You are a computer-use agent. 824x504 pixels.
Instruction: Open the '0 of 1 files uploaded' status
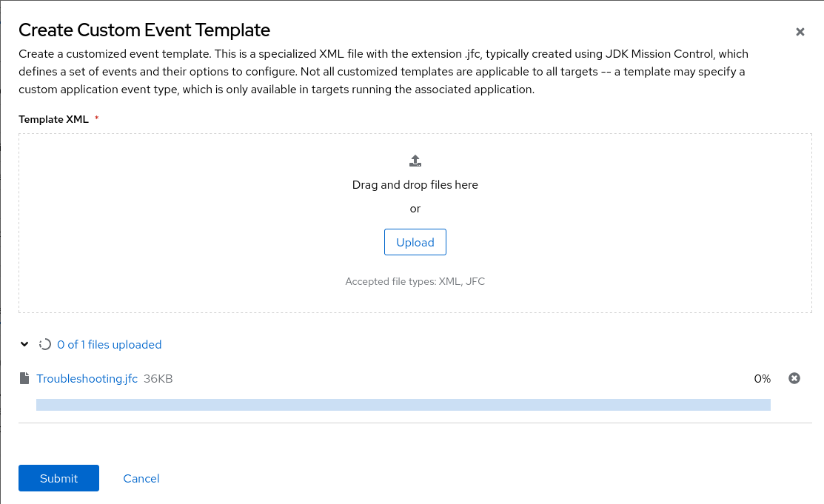pyautogui.click(x=109, y=344)
